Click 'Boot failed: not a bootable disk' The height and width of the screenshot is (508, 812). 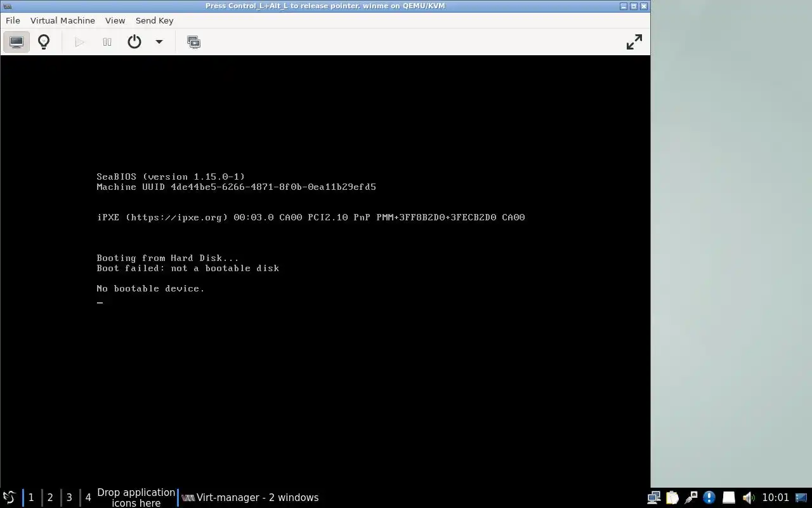(x=188, y=268)
